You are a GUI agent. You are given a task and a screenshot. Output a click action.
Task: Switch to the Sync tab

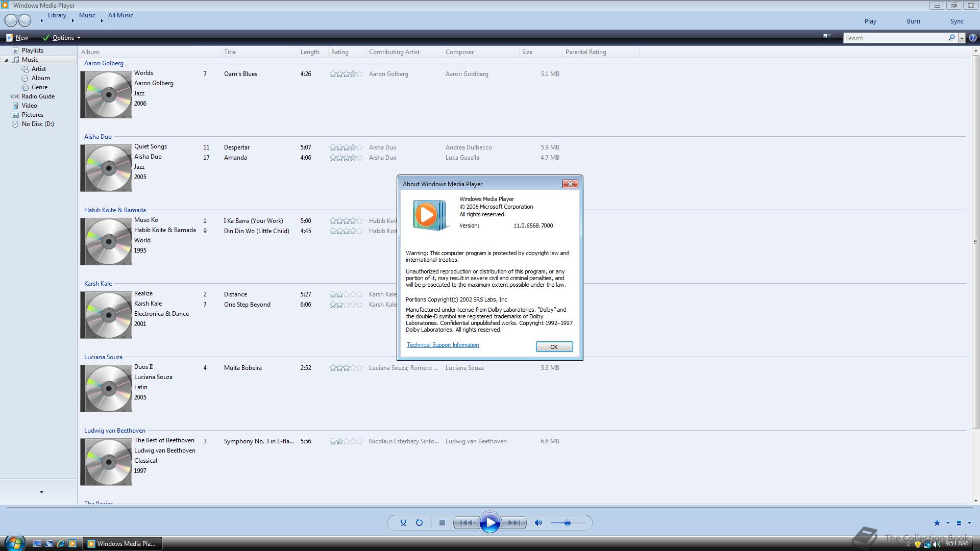pyautogui.click(x=957, y=21)
